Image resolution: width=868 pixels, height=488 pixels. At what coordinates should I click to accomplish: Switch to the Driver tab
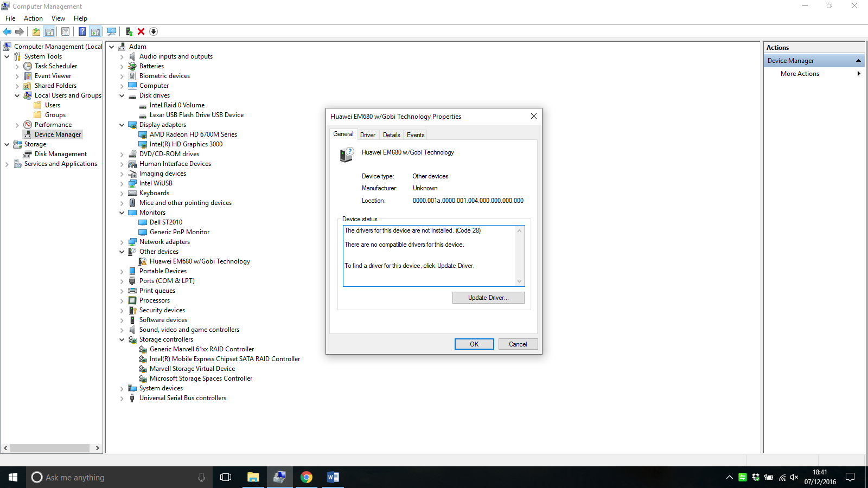coord(367,135)
